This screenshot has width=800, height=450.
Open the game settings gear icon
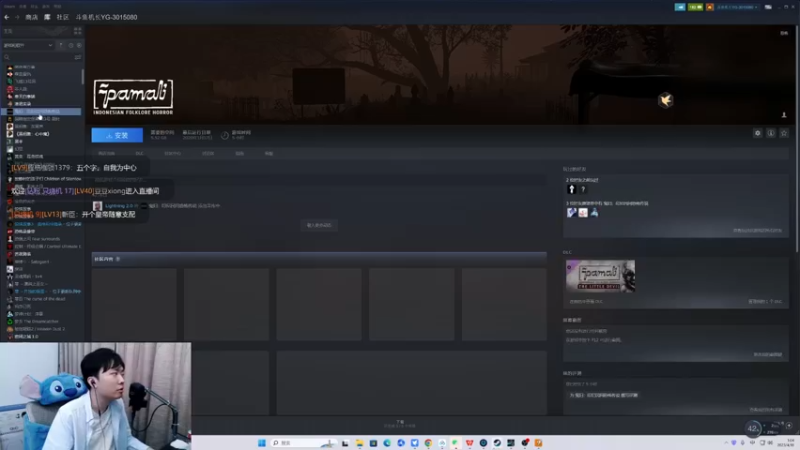point(758,133)
